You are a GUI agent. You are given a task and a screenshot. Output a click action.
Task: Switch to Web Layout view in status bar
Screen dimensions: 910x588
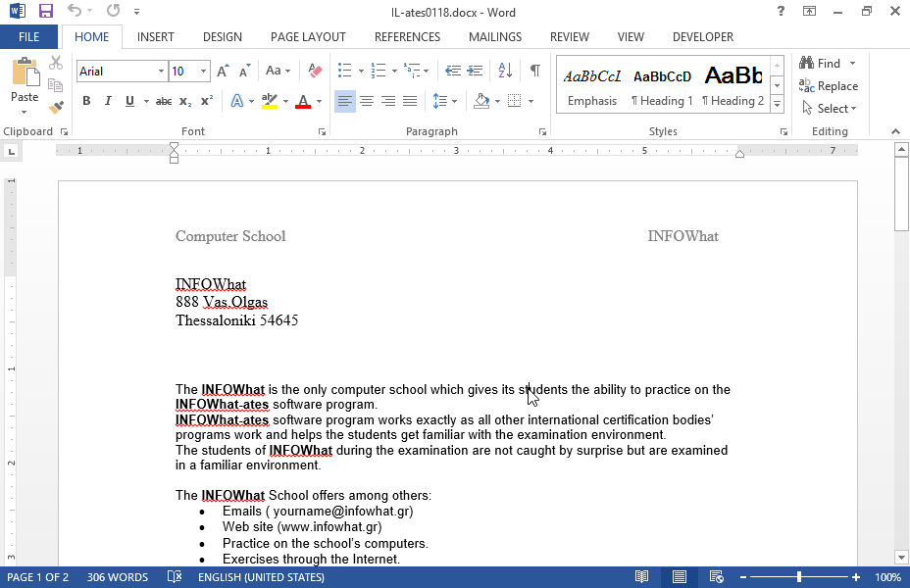(x=716, y=577)
